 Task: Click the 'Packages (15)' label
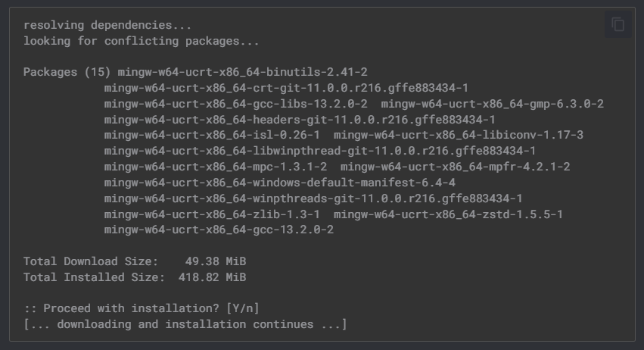[67, 73]
